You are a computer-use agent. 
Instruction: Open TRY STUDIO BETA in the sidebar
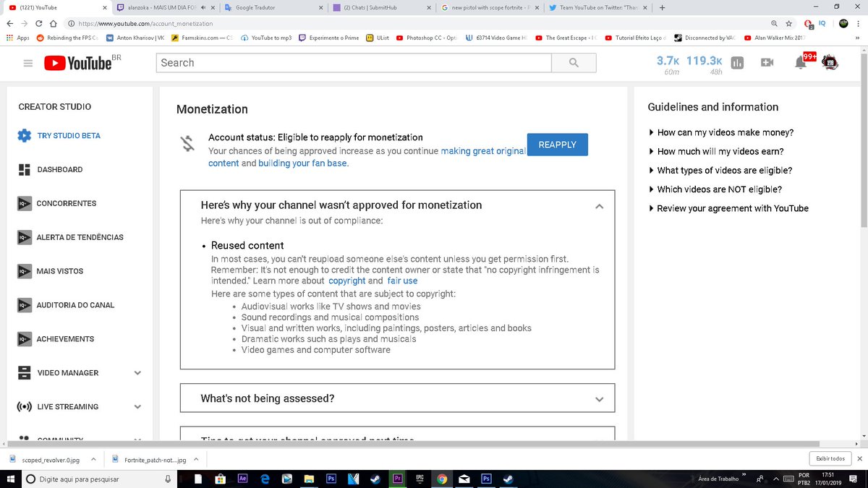click(69, 136)
